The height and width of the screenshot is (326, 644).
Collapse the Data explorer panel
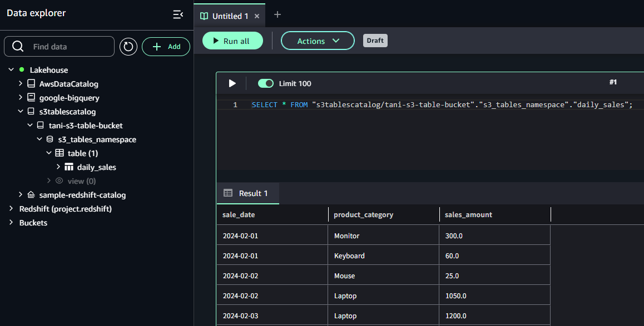point(178,14)
